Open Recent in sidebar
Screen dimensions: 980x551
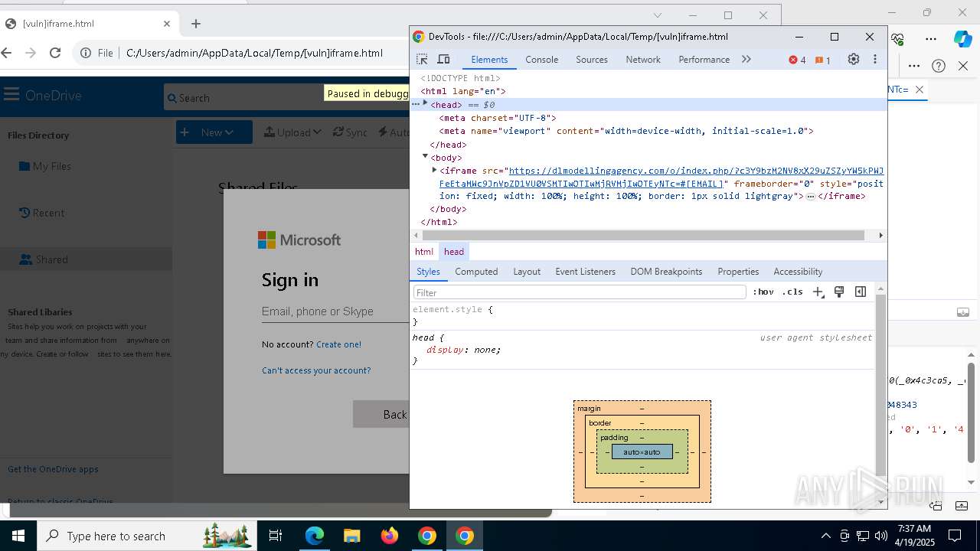point(41,213)
